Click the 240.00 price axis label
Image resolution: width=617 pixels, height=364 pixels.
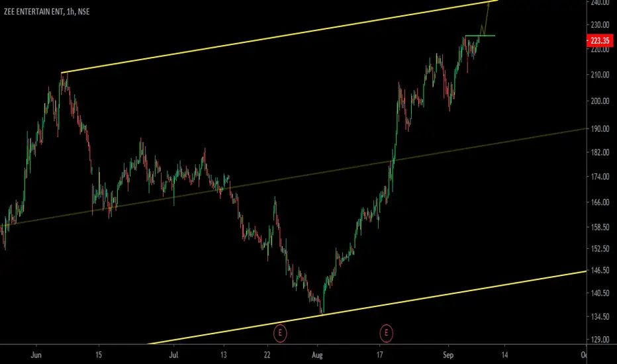600,3
